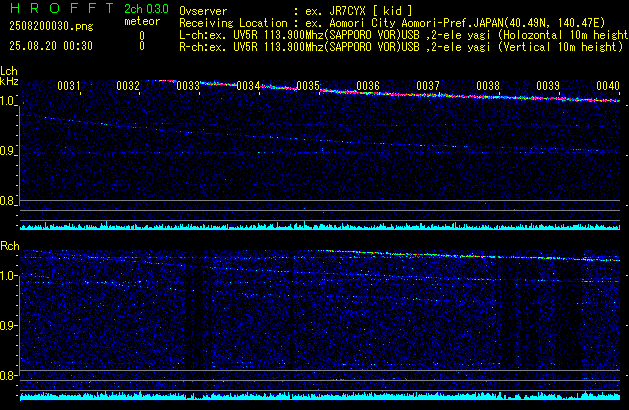Click time marker 0038

[x=488, y=86]
